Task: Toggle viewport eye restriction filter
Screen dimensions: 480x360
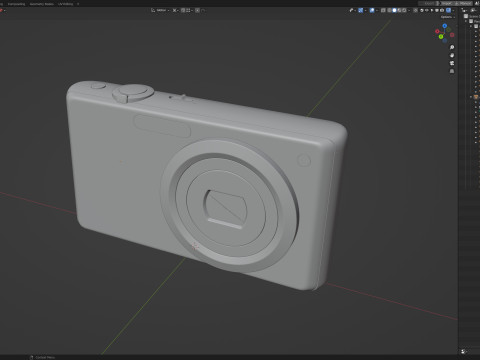Action: [x=427, y=10]
